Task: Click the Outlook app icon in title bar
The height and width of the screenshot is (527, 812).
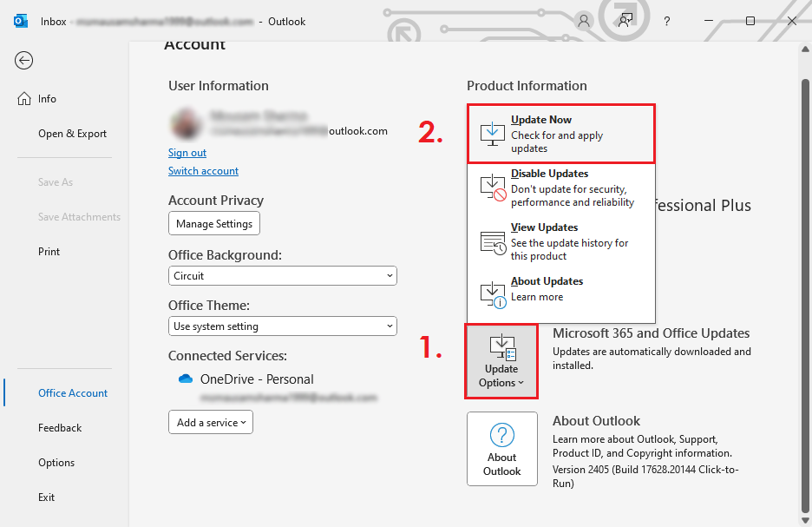Action: click(x=19, y=20)
